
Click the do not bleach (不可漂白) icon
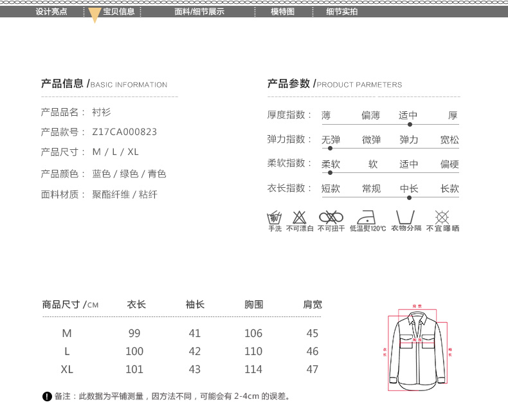[300, 217]
